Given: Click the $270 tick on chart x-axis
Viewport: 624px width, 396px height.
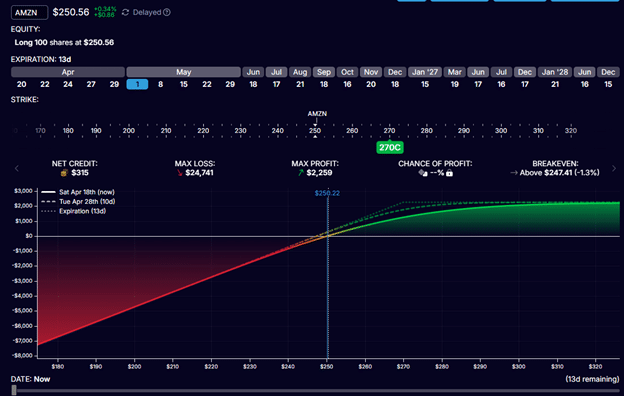Looking at the screenshot, I should click(x=403, y=367).
